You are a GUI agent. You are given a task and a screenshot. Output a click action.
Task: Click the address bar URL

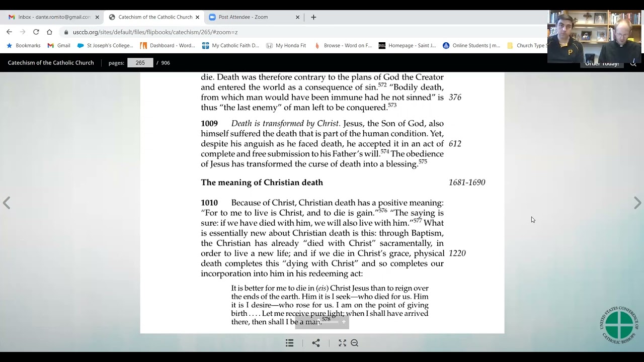155,32
